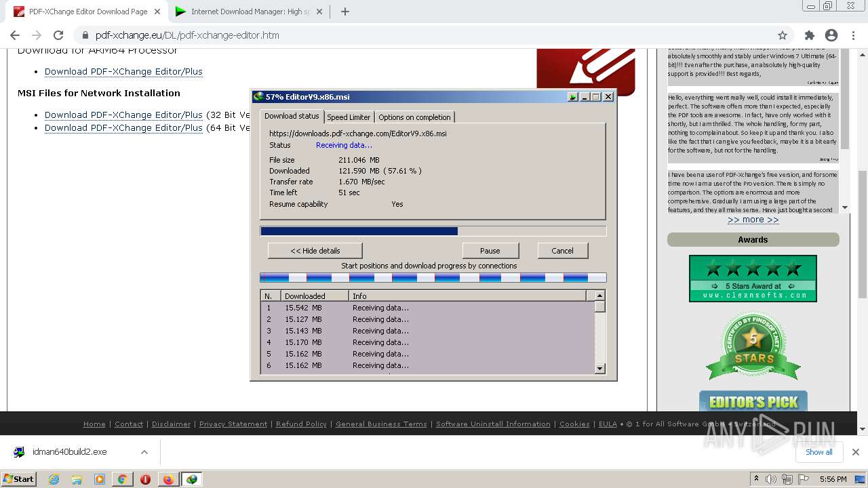Select the PDF-XChange Editor Download Page tab
Viewport: 868px width, 488px height.
click(86, 12)
